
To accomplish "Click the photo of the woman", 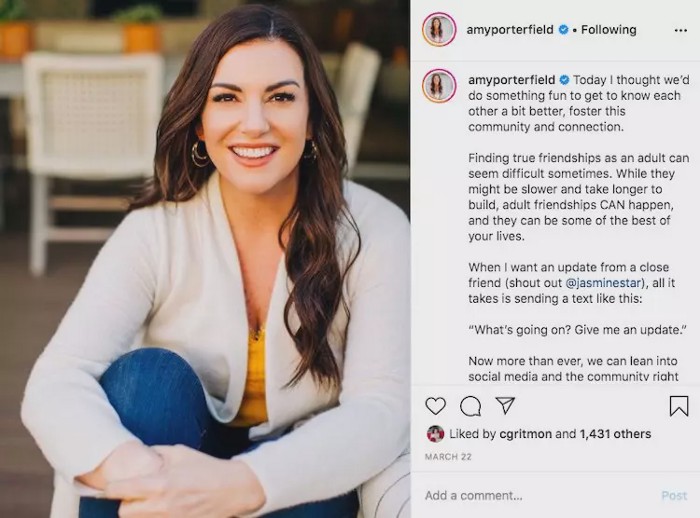I will coord(205,259).
